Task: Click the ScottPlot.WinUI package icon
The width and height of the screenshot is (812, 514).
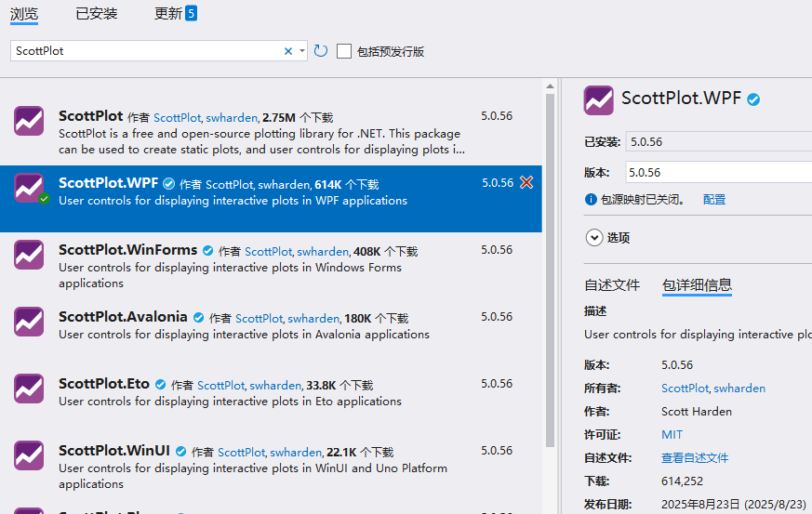Action: point(29,455)
